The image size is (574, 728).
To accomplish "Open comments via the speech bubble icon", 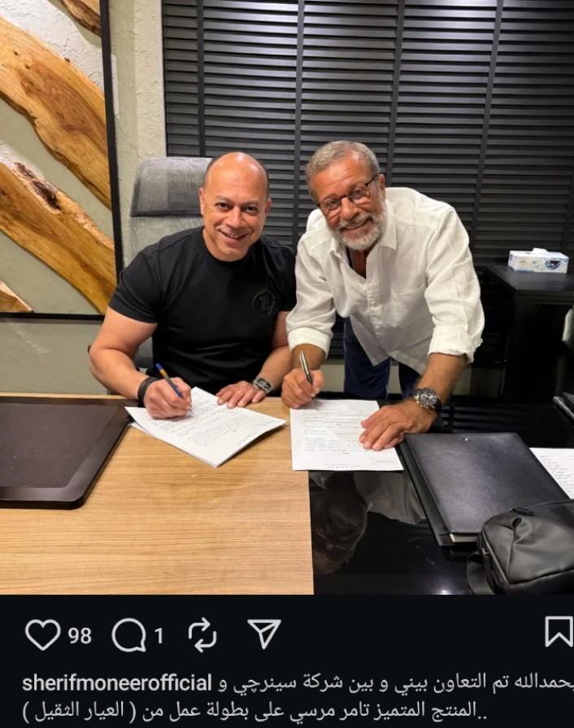I will tap(129, 634).
